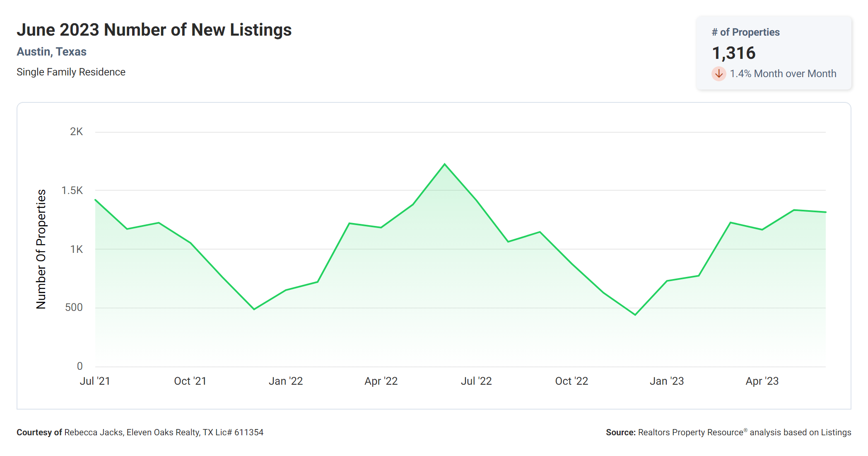This screenshot has width=868, height=456.
Task: Click the 'Austin, Texas' location subtitle
Action: point(51,52)
